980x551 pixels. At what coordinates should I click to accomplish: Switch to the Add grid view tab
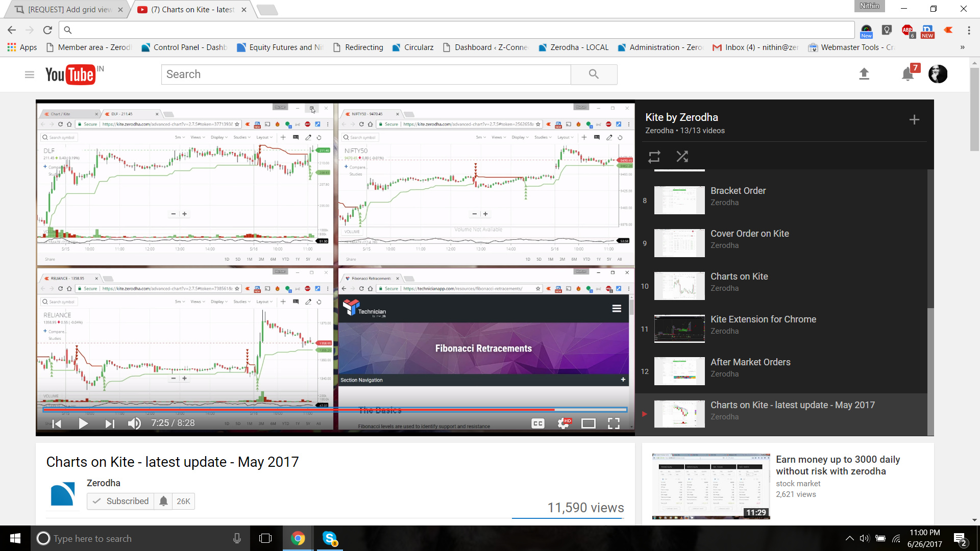click(66, 9)
